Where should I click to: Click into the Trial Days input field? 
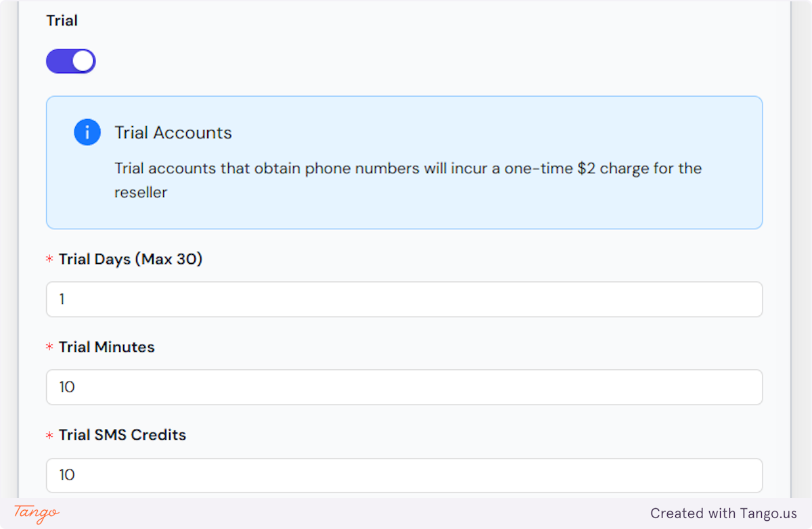pos(404,299)
